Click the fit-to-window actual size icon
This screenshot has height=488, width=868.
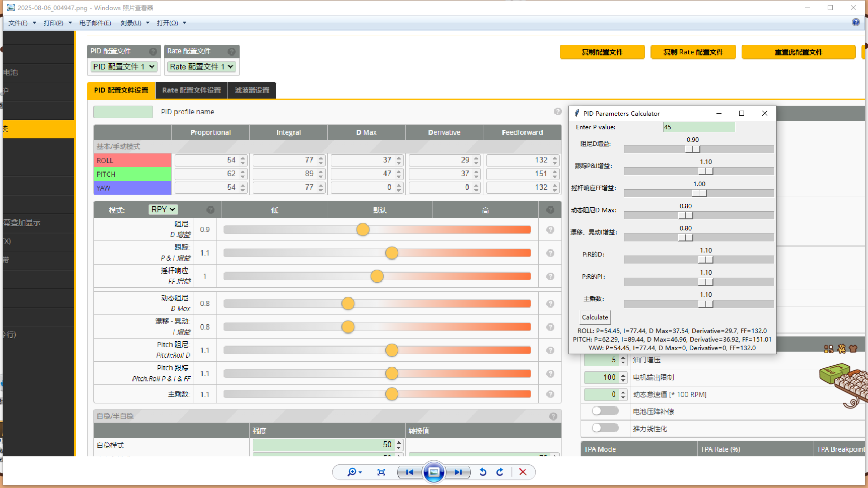tap(381, 472)
